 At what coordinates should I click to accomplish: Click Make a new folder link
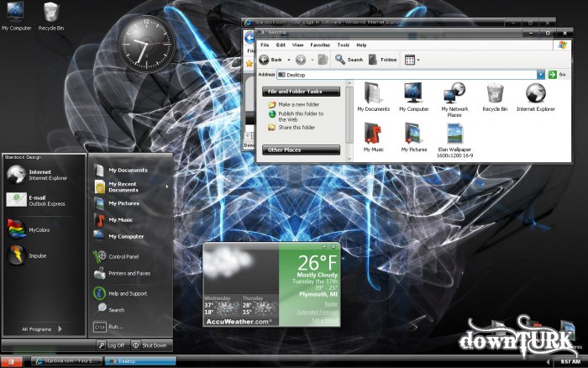[x=298, y=105]
